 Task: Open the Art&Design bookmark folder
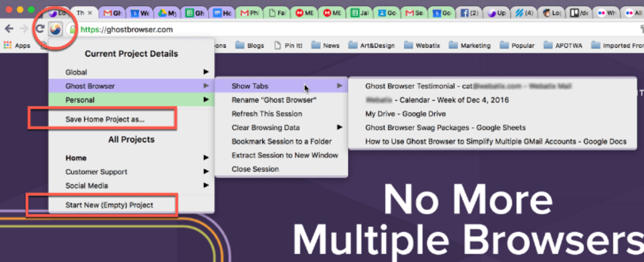[x=372, y=45]
